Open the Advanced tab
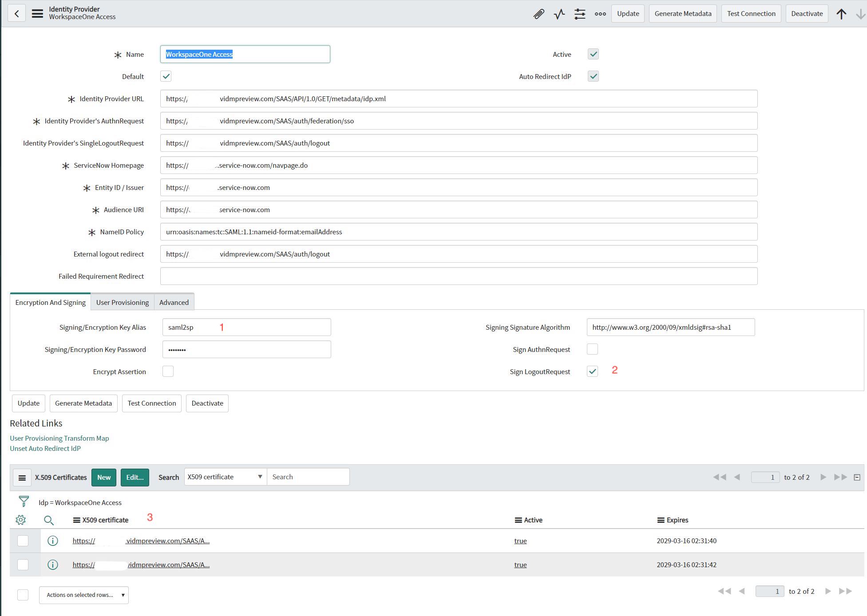The height and width of the screenshot is (616, 867). [x=174, y=302]
